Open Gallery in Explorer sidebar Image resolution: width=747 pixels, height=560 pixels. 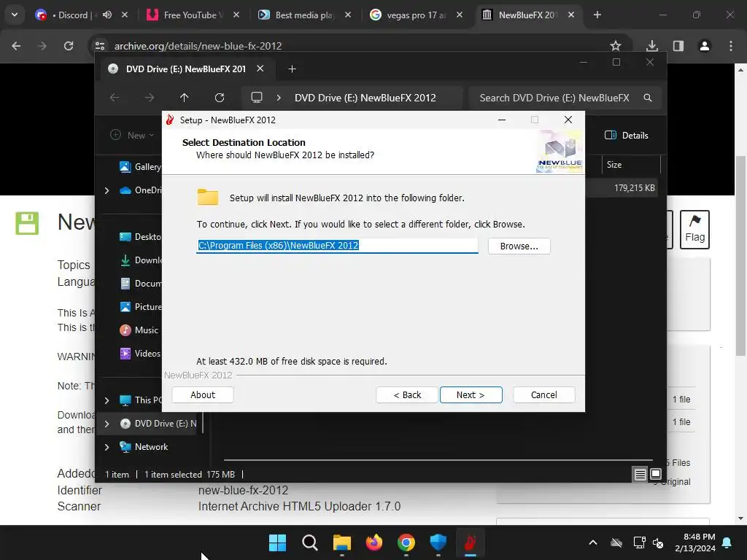(140, 167)
